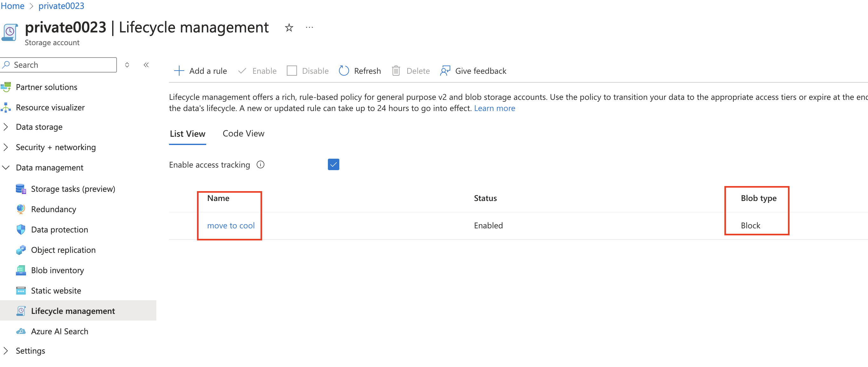Screen dimensions: 868x367
Task: Click the Refresh button label
Action: pyautogui.click(x=367, y=71)
